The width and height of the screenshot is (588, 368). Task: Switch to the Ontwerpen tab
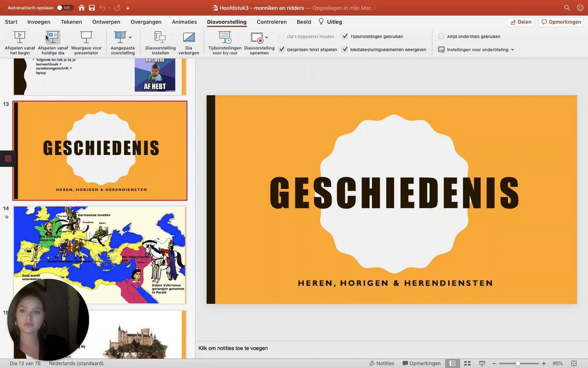[106, 22]
